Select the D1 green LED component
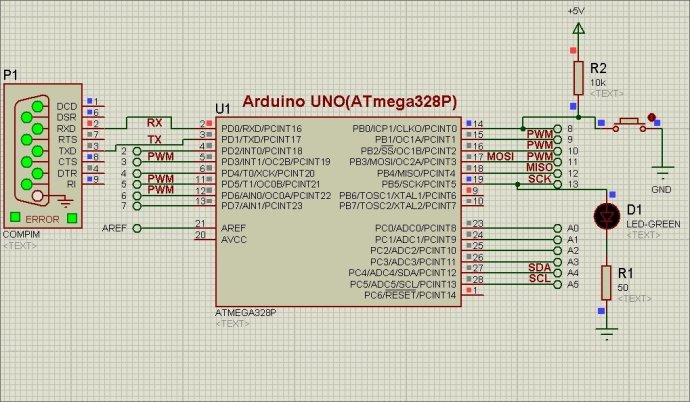Viewport: 690px width, 402px height. [x=606, y=214]
